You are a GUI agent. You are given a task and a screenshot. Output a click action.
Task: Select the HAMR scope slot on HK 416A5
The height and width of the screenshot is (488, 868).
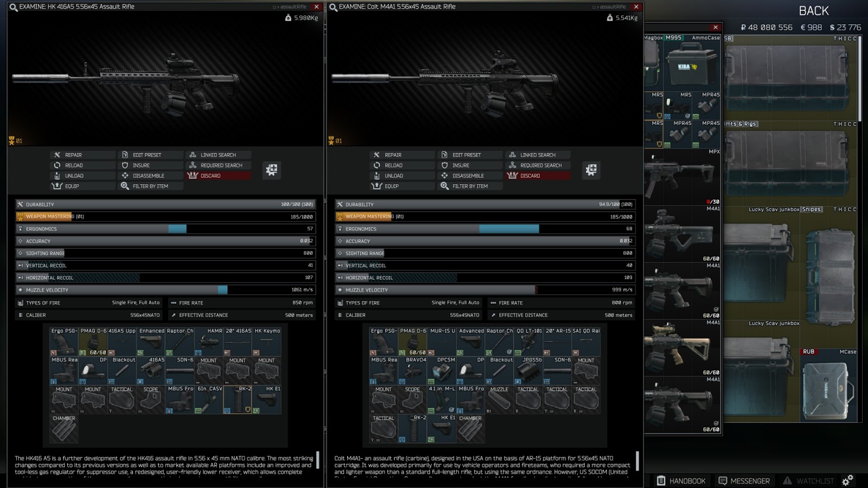click(209, 342)
